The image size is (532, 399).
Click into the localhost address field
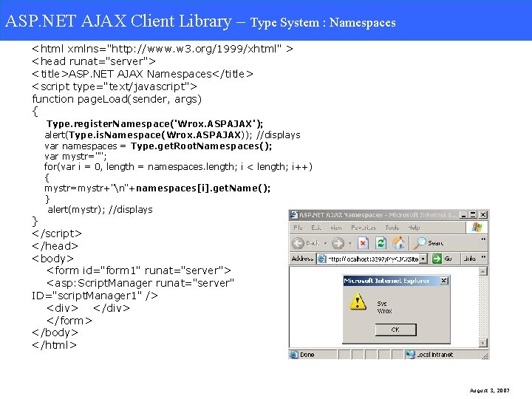pyautogui.click(x=373, y=259)
